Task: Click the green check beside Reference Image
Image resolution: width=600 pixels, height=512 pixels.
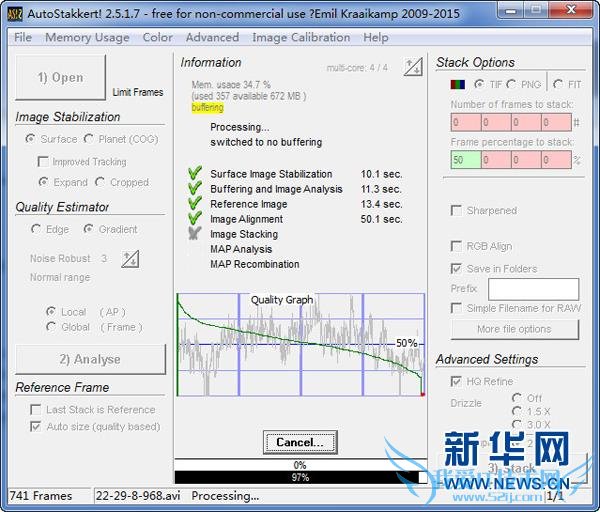Action: click(x=195, y=204)
